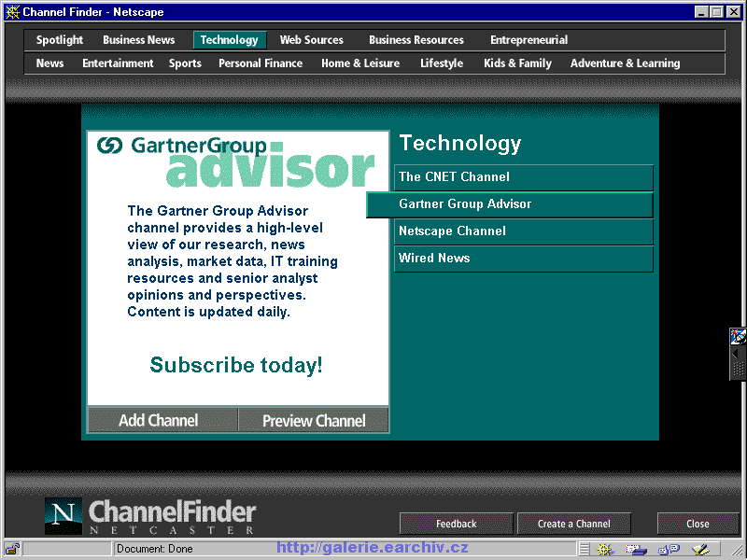Image resolution: width=747 pixels, height=560 pixels.
Task: Select Wired News entry
Action: point(524,259)
